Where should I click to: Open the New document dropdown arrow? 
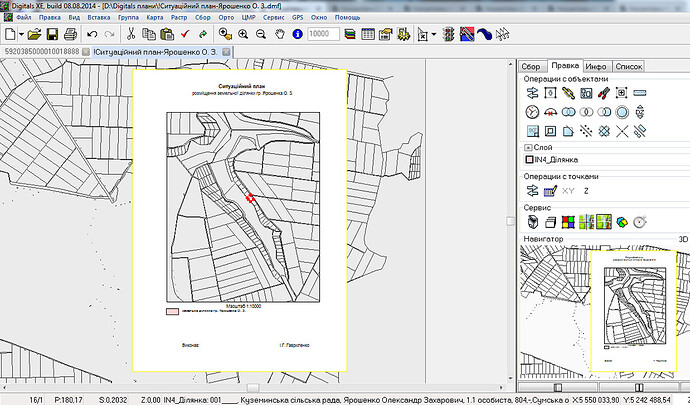tap(21, 34)
